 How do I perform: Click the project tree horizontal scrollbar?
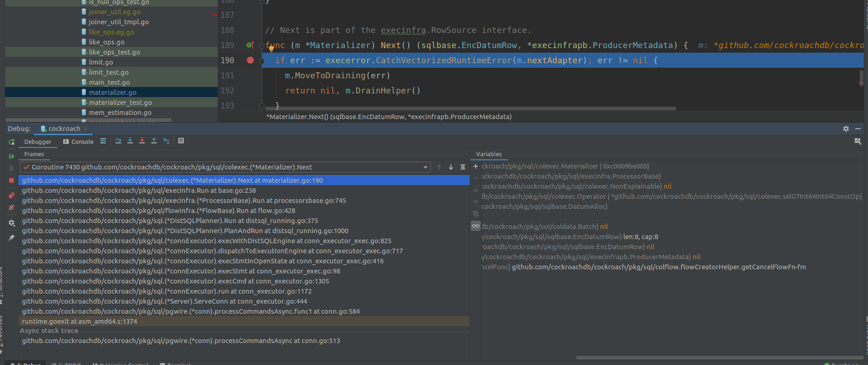point(88,120)
